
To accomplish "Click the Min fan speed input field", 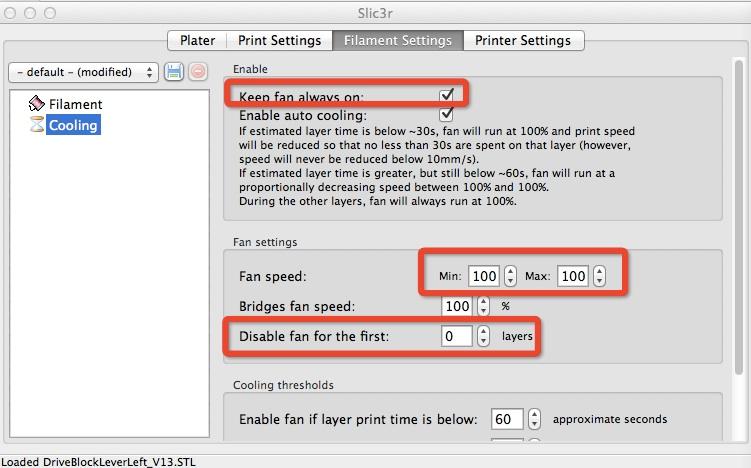I will click(x=484, y=276).
